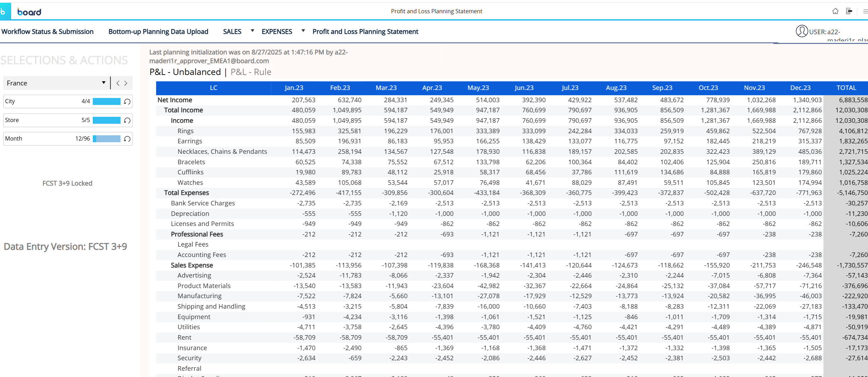Go to the Home screen icon

(835, 11)
